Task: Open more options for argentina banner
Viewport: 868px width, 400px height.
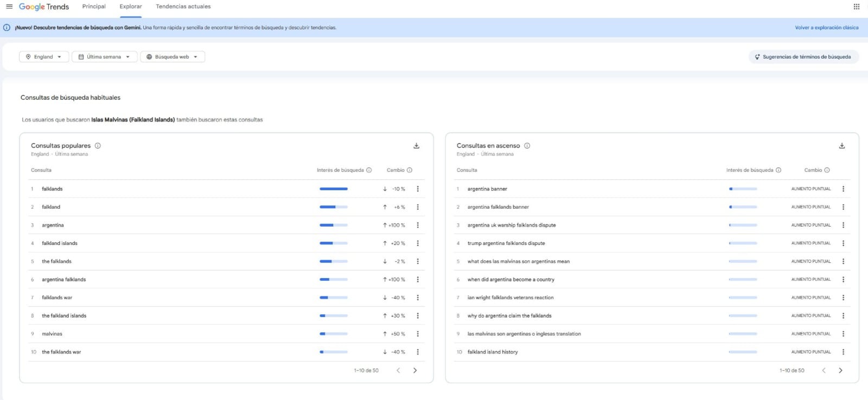Action: pos(843,189)
